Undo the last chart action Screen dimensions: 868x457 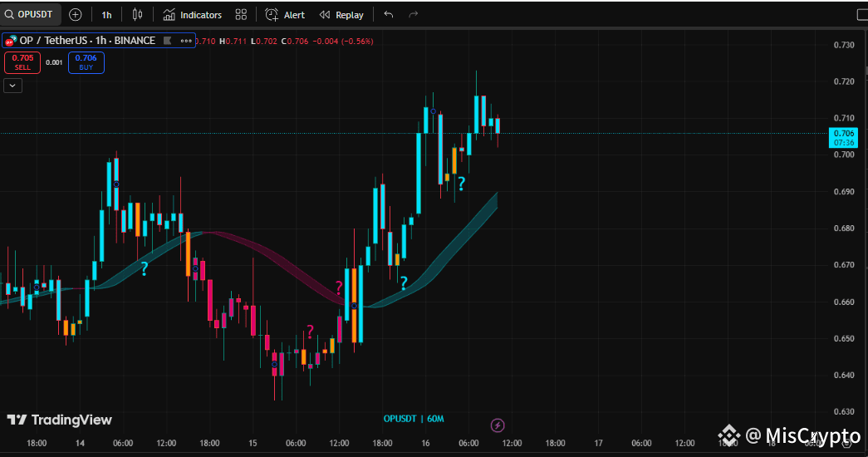pyautogui.click(x=389, y=14)
